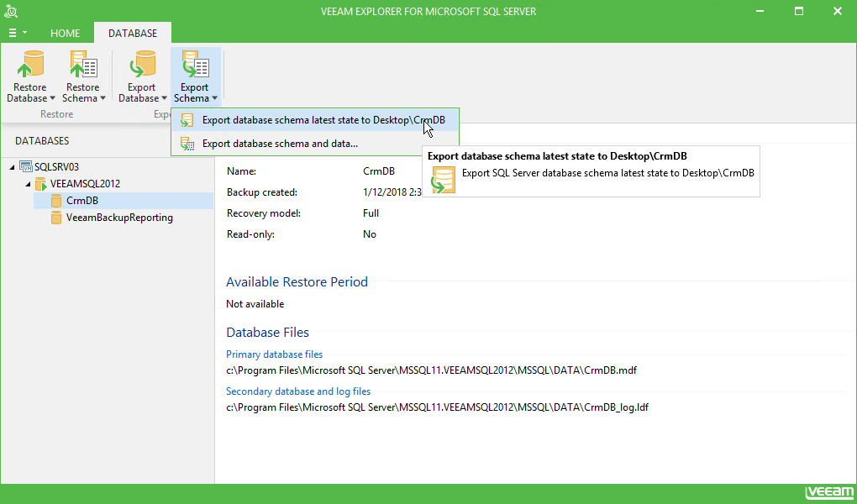Collapse the SQLSRV03 server node
This screenshot has height=504, width=857.
[x=12, y=167]
